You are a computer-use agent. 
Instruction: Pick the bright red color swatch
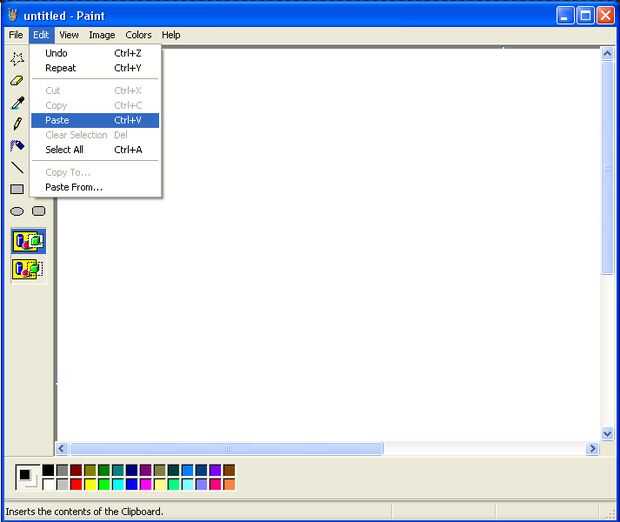point(76,484)
